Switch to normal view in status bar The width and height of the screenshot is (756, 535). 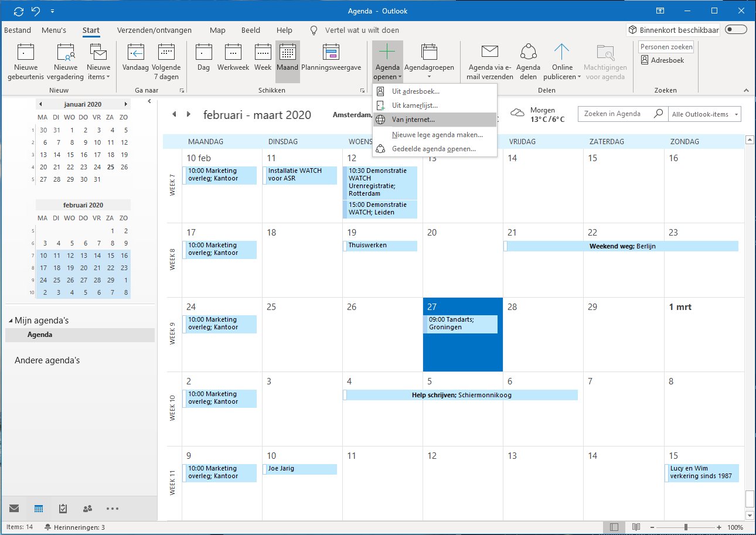(614, 527)
